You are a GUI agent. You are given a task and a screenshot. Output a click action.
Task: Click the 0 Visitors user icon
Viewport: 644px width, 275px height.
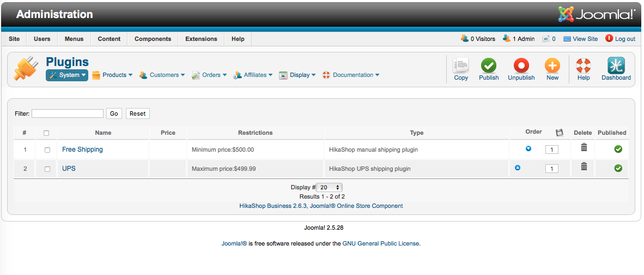click(465, 38)
